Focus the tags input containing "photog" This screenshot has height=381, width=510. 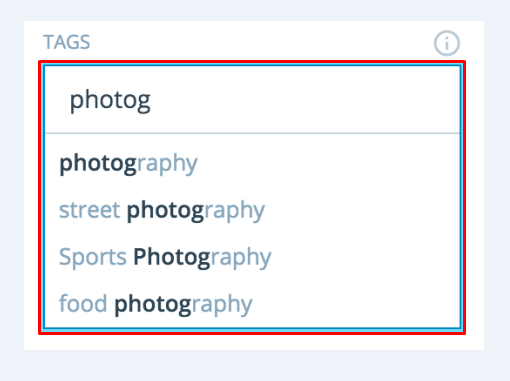coord(252,100)
